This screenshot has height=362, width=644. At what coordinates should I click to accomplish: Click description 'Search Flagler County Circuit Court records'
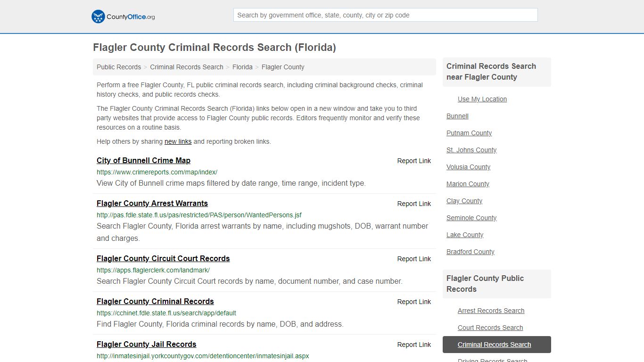click(x=249, y=281)
